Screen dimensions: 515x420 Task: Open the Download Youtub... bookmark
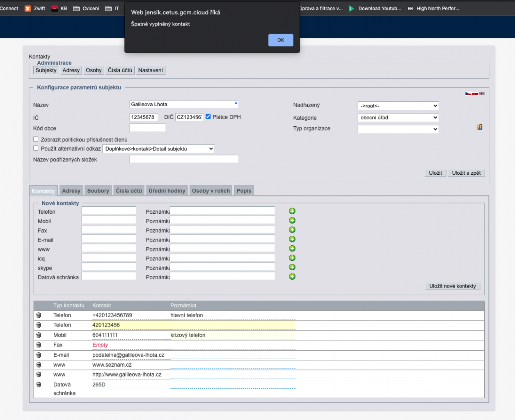(375, 8)
